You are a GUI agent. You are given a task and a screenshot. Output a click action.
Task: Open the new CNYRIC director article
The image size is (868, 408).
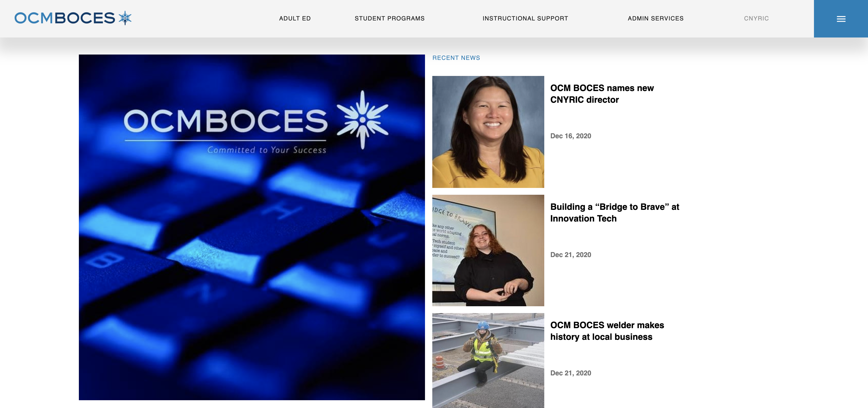[x=602, y=94]
